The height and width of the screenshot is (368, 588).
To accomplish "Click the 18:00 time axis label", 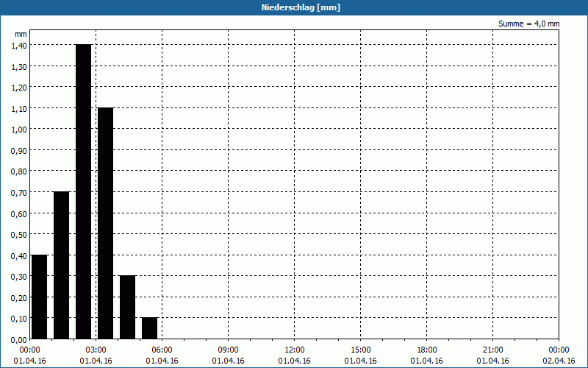I will point(427,350).
